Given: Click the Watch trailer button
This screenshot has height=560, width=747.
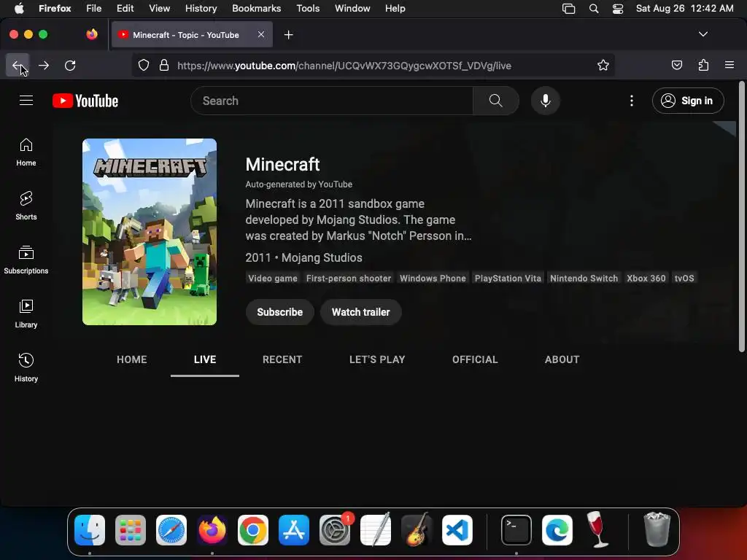Looking at the screenshot, I should pos(360,312).
